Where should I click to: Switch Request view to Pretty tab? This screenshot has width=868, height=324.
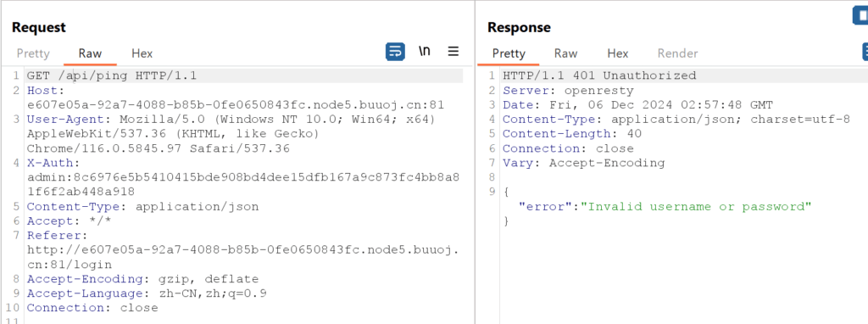pos(33,53)
